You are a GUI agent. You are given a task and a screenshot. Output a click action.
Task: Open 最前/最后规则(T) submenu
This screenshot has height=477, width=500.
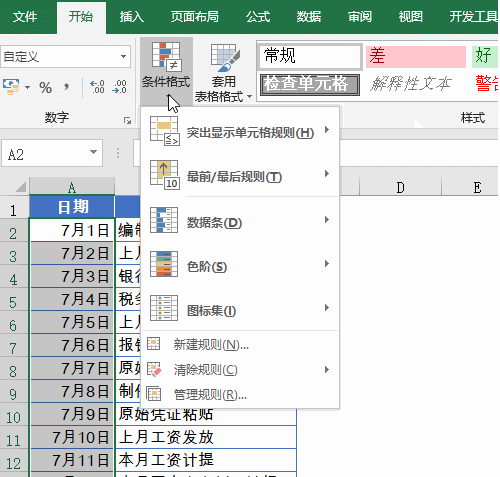pyautogui.click(x=240, y=176)
